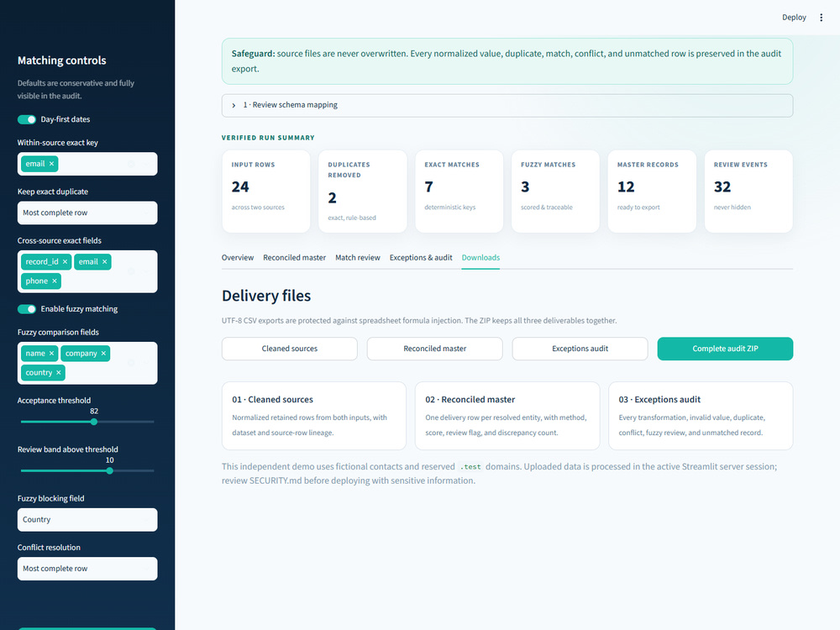The width and height of the screenshot is (840, 630).
Task: Download the Cleaned sources file
Action: tap(289, 349)
